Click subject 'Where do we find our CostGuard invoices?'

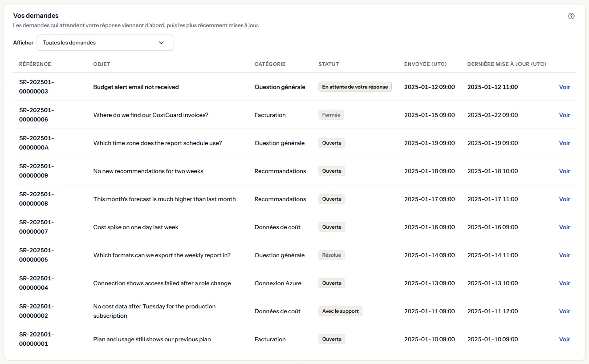(151, 115)
